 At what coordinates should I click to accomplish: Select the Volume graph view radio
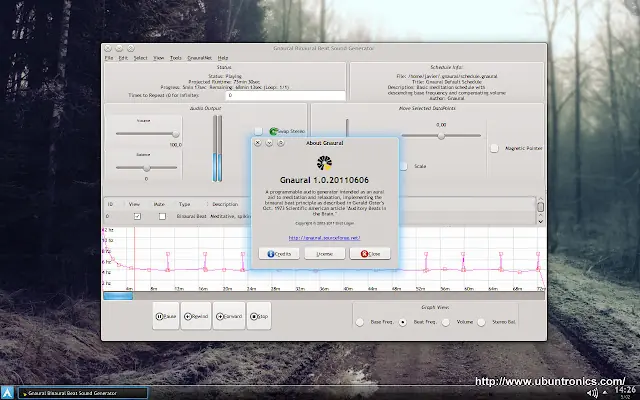pos(446,322)
